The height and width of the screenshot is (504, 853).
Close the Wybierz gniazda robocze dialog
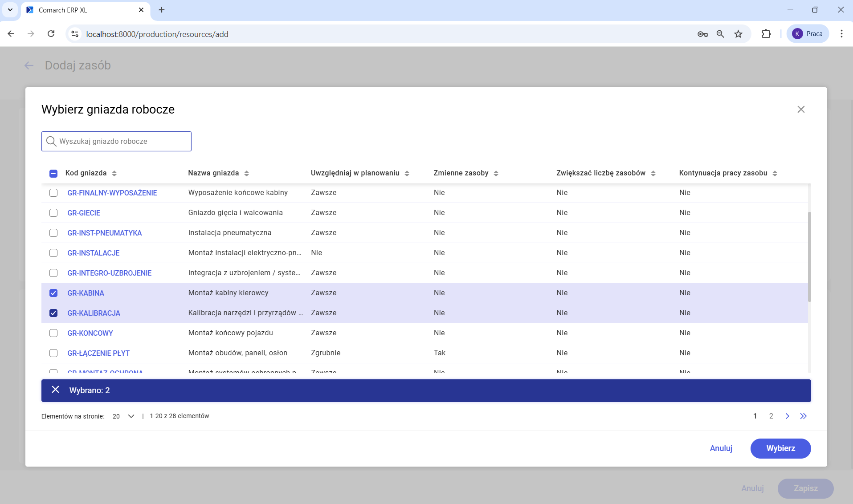[800, 110]
